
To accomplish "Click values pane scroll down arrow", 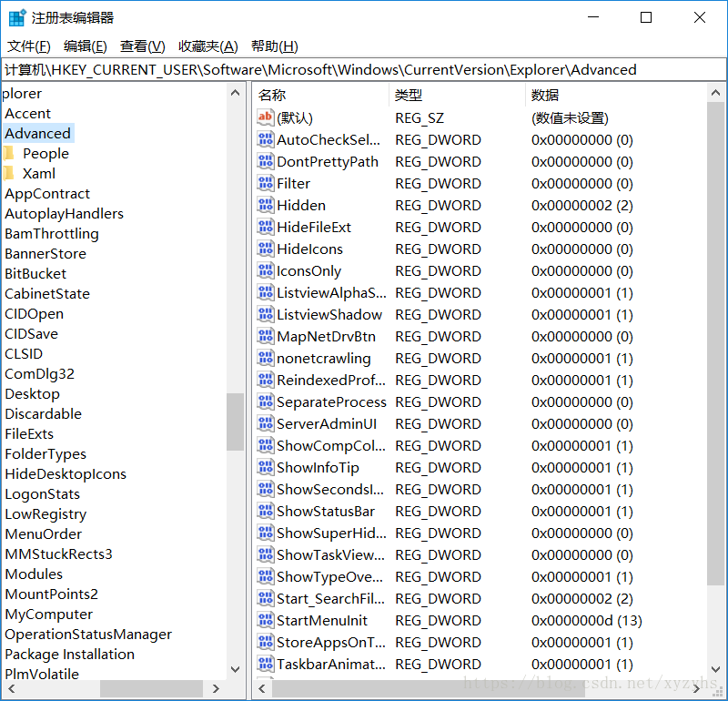I will tap(715, 669).
